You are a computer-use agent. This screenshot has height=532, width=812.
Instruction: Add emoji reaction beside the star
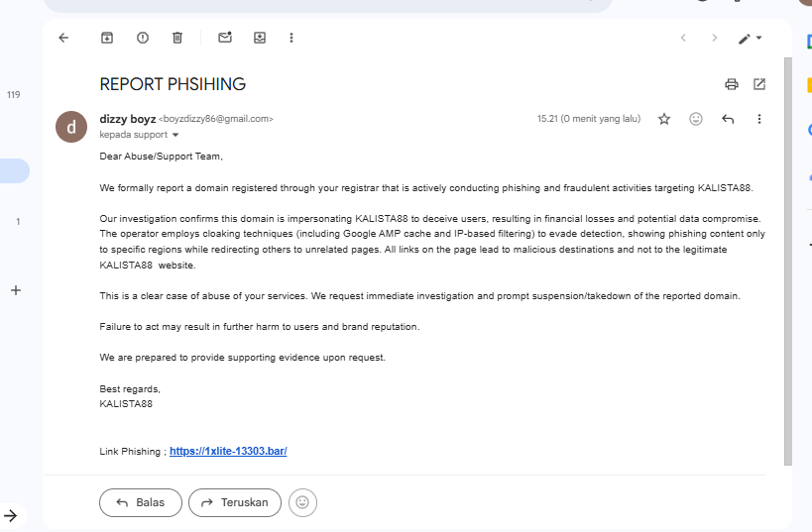pyautogui.click(x=696, y=119)
